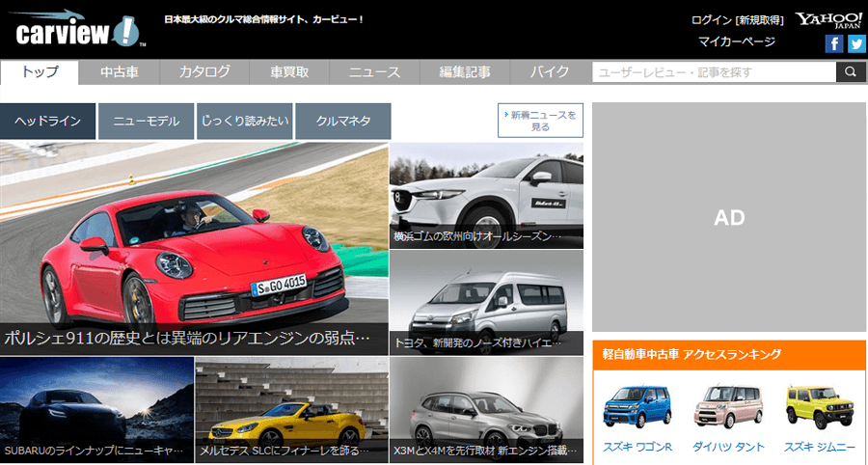Select the トップ tab
Image resolution: width=868 pixels, height=465 pixels.
[x=40, y=72]
